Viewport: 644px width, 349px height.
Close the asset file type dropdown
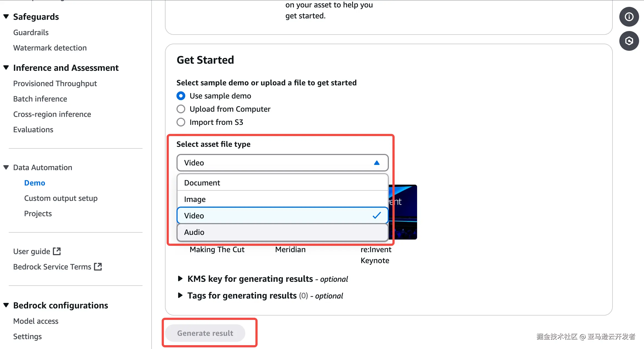coord(377,163)
